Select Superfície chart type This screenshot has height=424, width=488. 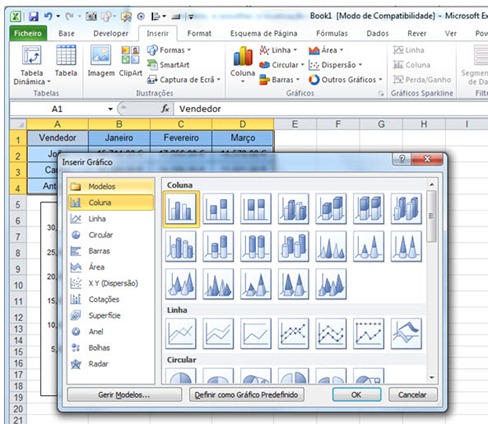click(x=111, y=315)
